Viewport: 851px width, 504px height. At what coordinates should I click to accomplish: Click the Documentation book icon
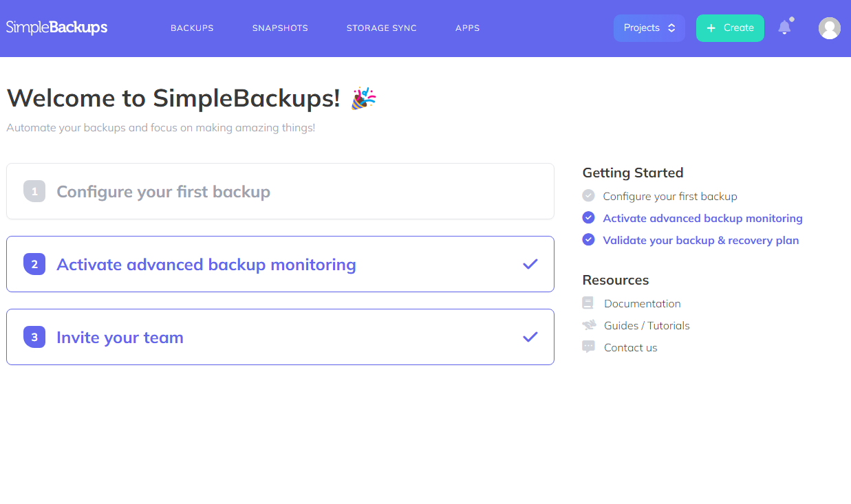588,303
